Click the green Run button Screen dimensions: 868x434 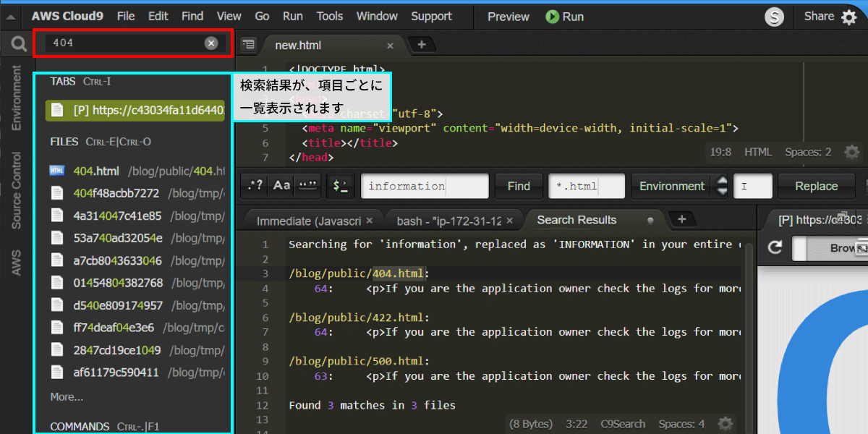point(564,16)
